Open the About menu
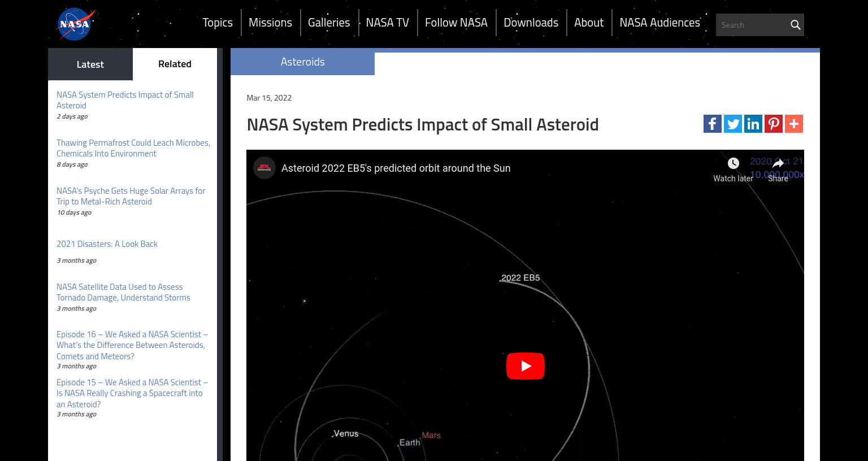Viewport: 868px width, 461px height. coord(589,23)
